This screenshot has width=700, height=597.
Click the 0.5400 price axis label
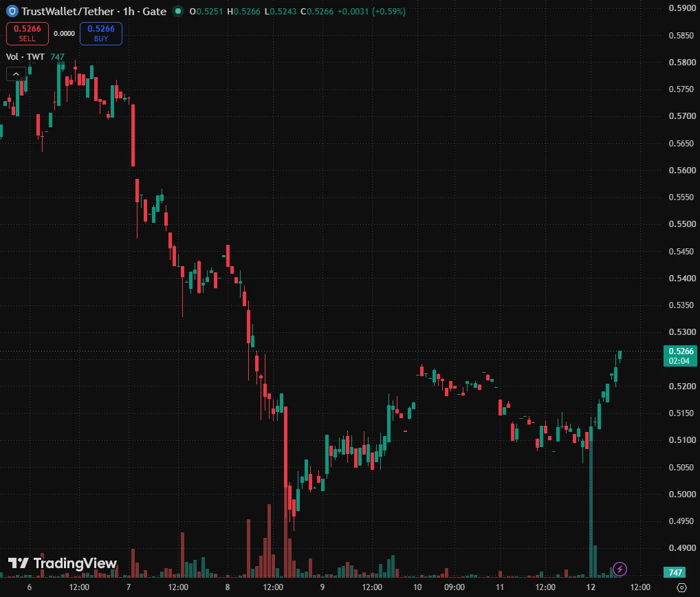(x=682, y=278)
